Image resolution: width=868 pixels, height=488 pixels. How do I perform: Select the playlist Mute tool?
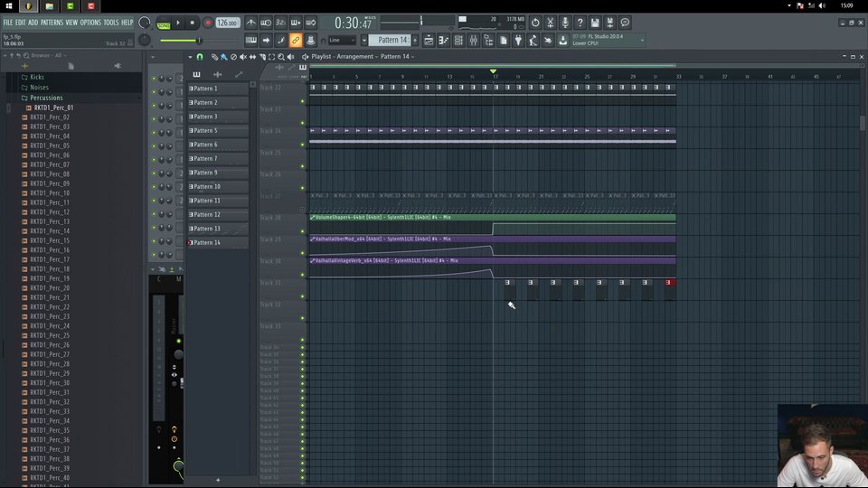pyautogui.click(x=242, y=56)
